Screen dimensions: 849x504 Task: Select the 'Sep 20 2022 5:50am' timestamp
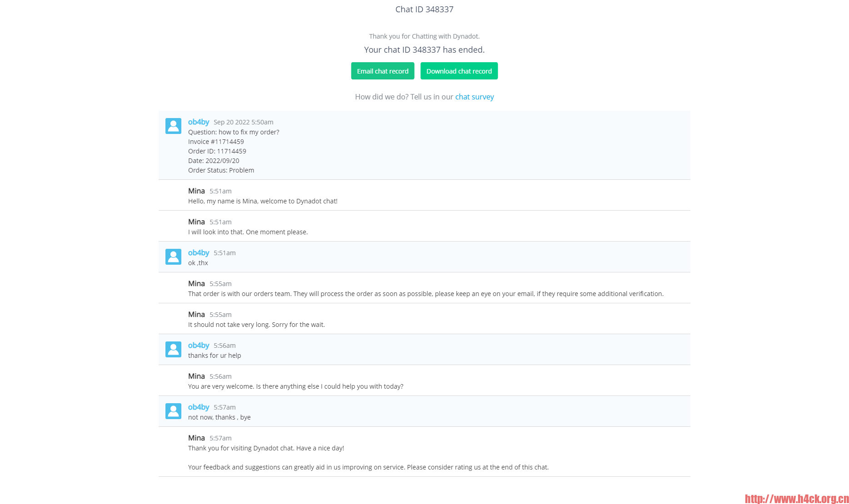(244, 122)
